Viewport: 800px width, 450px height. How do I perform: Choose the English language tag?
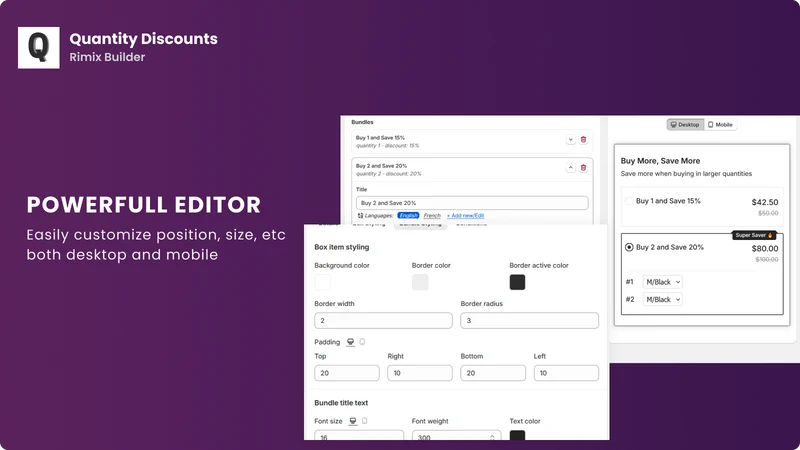(x=408, y=216)
